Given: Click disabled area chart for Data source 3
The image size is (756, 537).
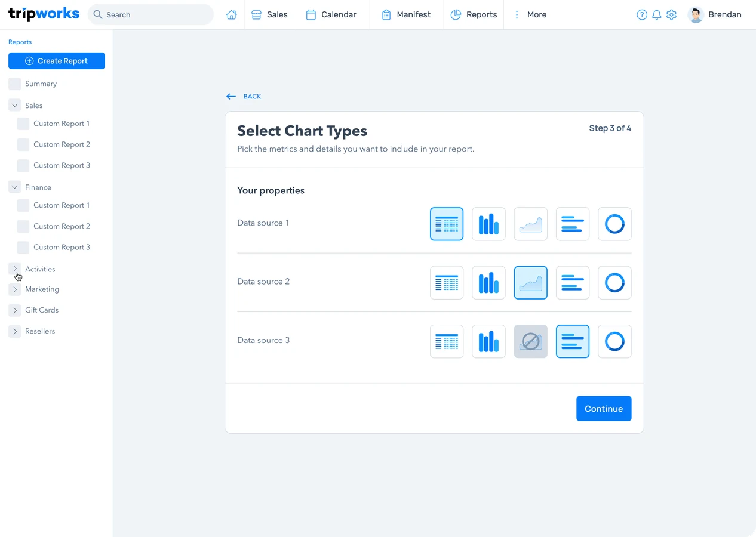Looking at the screenshot, I should (530, 341).
